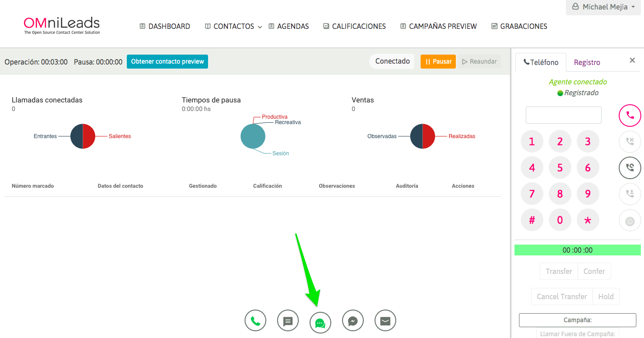The height and width of the screenshot is (338, 644).
Task: Open the Campaña selector box
Action: (x=577, y=320)
